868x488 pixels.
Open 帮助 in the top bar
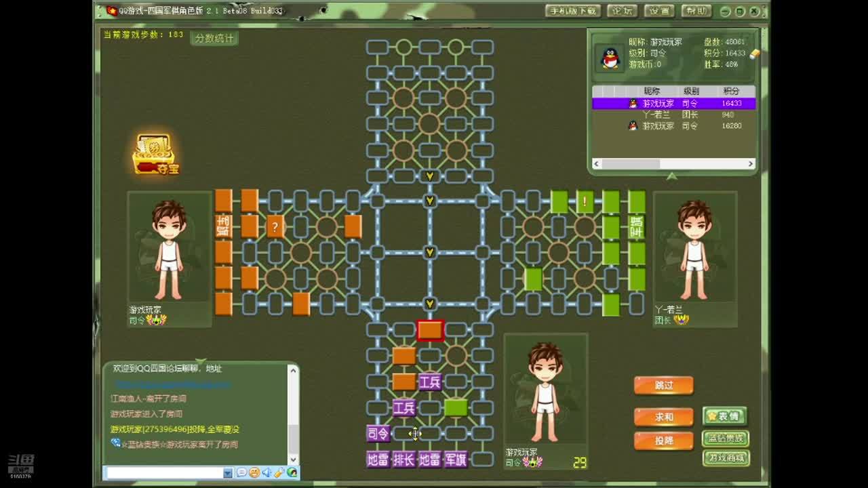coord(695,11)
